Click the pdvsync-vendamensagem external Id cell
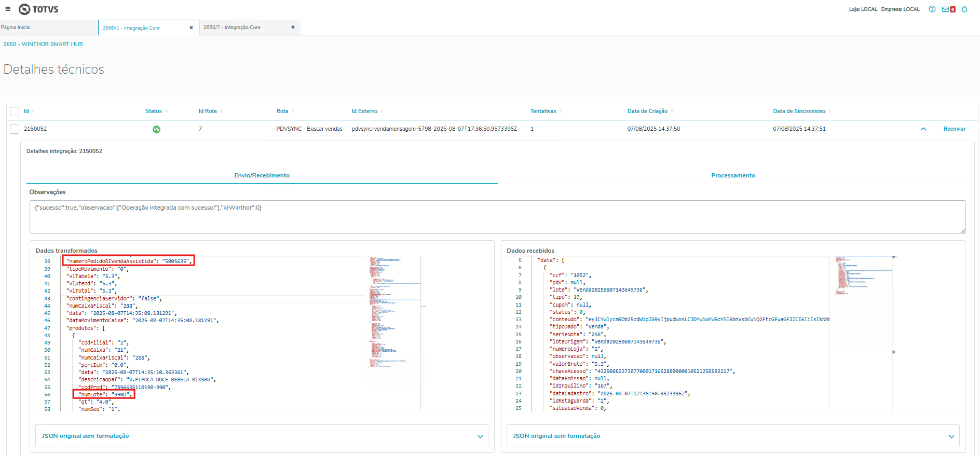 point(434,129)
